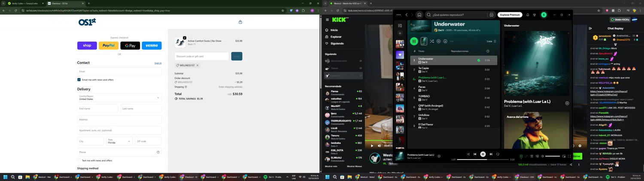Viewport: 644px width, 181px height.
Task: Open Spotify notifications bell
Action: [x=528, y=15]
